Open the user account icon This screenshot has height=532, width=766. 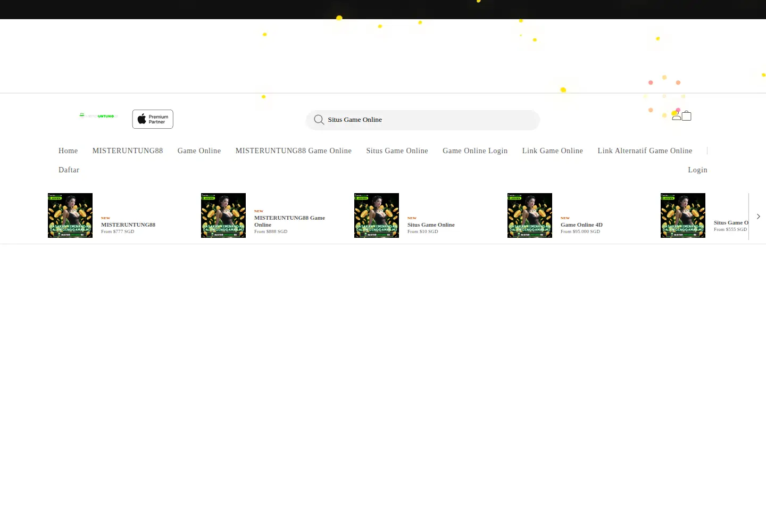(x=676, y=115)
